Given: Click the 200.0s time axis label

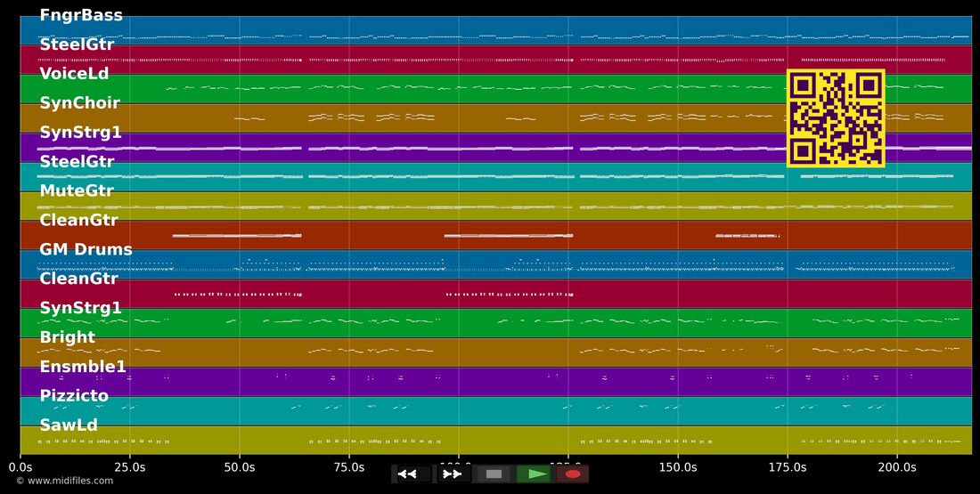Looking at the screenshot, I should (x=897, y=467).
